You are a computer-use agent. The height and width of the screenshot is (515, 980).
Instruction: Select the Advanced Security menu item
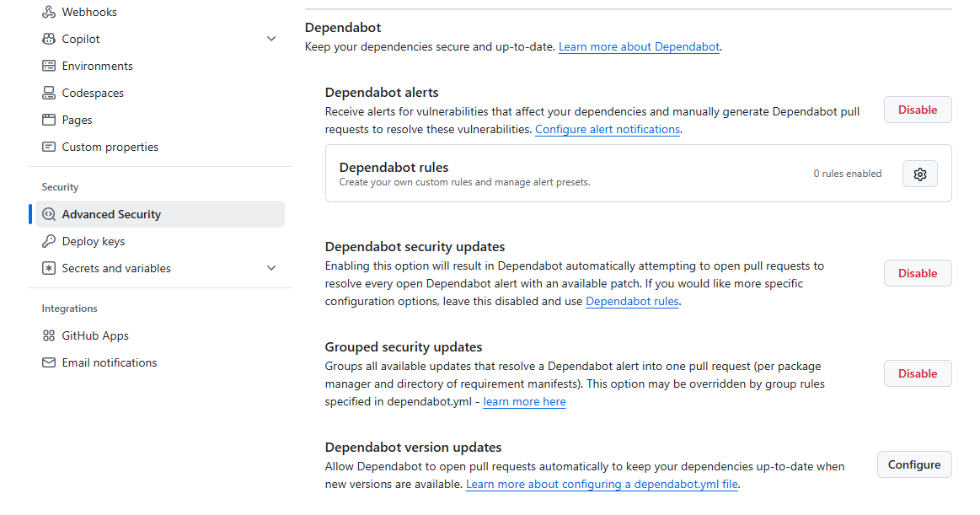point(111,214)
